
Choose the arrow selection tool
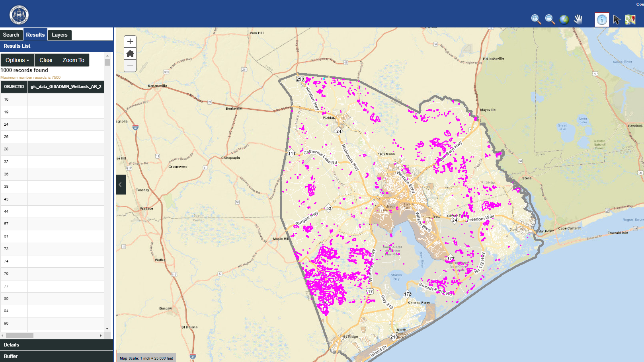pyautogui.click(x=616, y=19)
